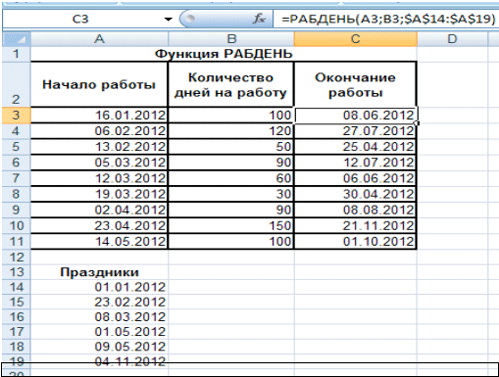
Task: Select column B header
Action: (231, 39)
